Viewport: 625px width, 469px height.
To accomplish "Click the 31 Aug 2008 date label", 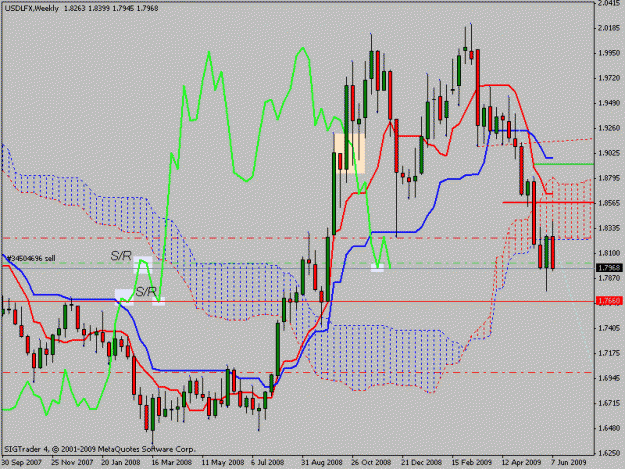I will 322,463.
